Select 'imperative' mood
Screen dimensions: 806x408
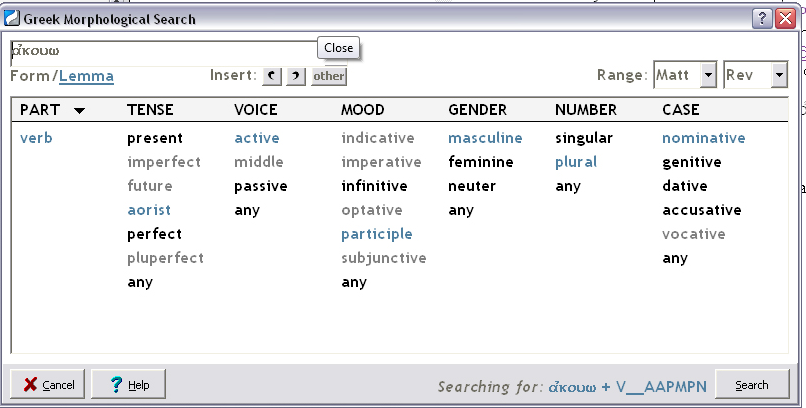381,162
